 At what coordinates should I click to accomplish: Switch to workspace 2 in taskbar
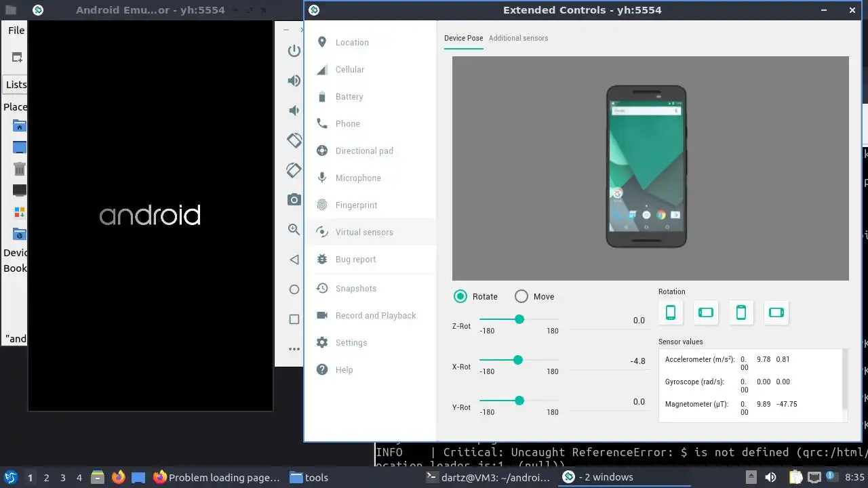pos(46,478)
